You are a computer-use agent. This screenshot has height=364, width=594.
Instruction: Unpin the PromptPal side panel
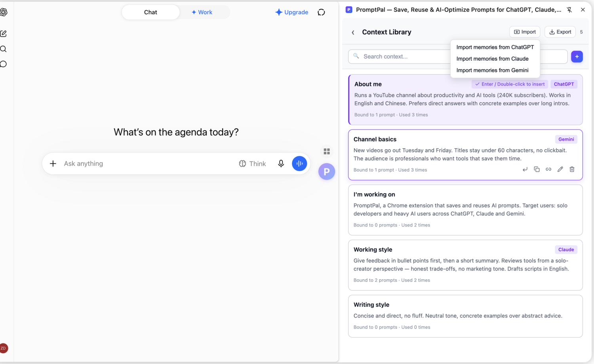pos(569,10)
